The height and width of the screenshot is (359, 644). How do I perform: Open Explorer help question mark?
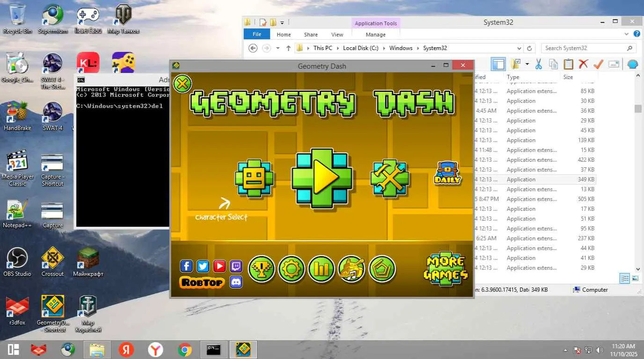point(637,34)
